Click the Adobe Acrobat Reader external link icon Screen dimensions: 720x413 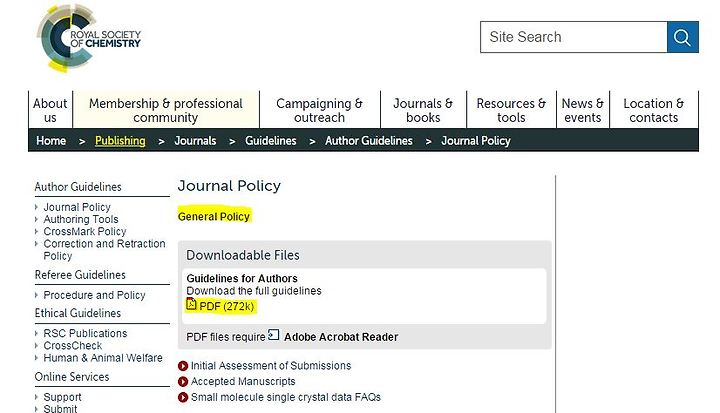274,335
